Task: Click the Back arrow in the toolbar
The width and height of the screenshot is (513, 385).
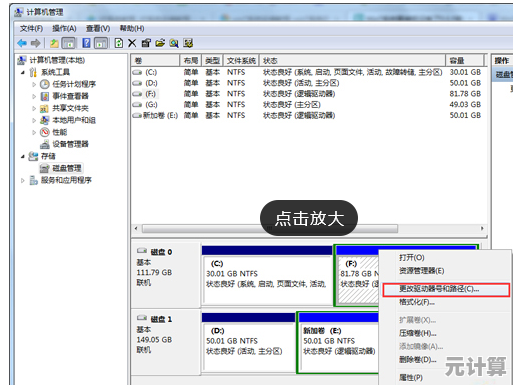Action: pyautogui.click(x=22, y=43)
